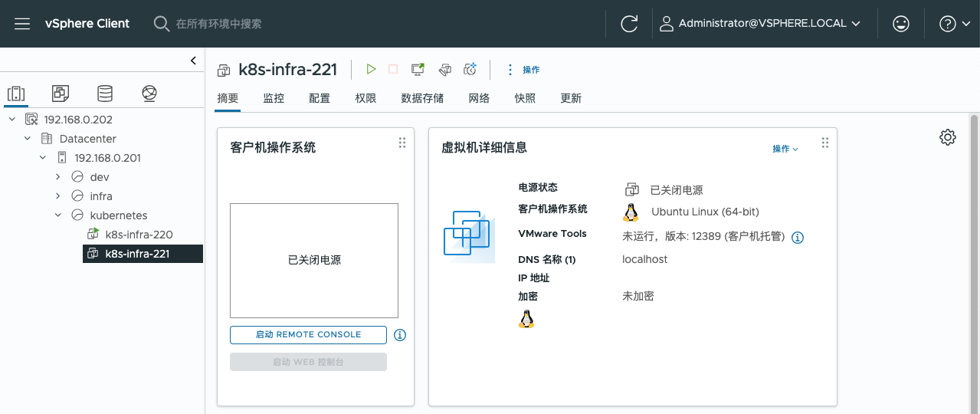Select the infra resource pool
The width and height of the screenshot is (980, 414).
pos(101,196)
